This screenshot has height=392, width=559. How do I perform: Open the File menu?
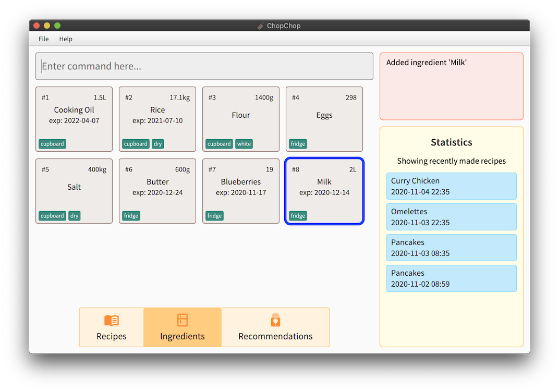[43, 39]
